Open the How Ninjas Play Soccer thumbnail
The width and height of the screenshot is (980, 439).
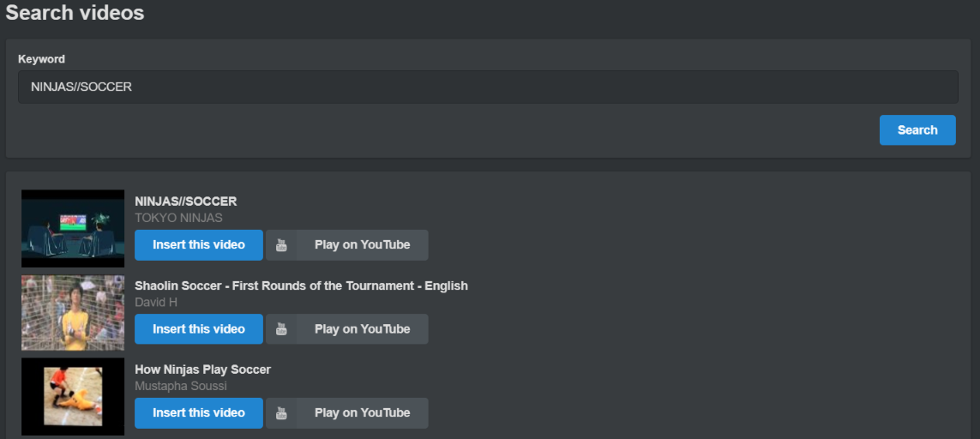[73, 396]
